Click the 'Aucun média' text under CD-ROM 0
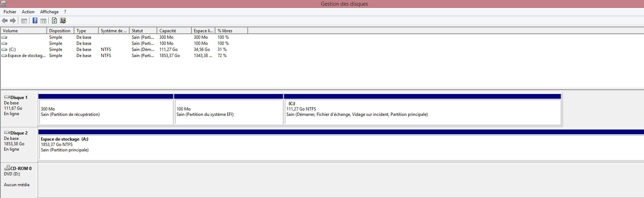644x198 pixels. pyautogui.click(x=17, y=185)
